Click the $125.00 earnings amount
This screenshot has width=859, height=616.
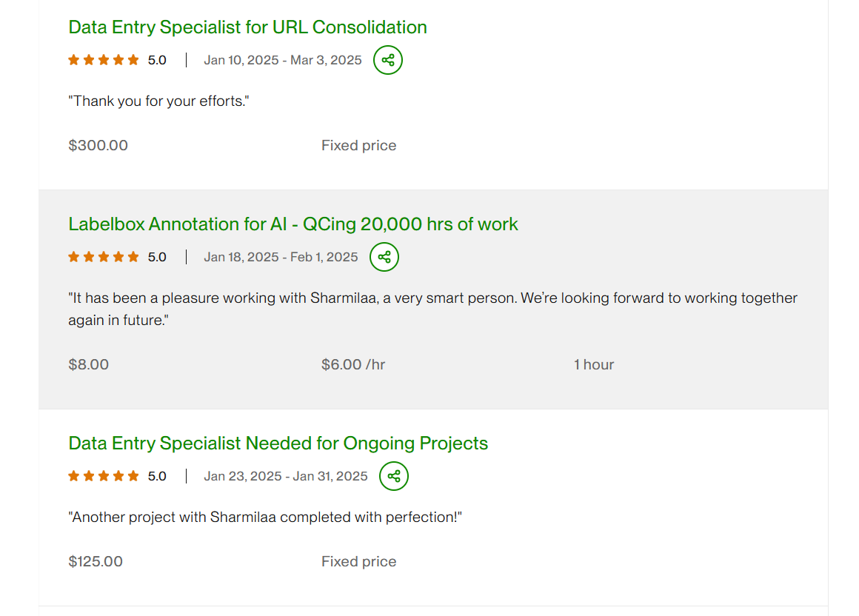point(96,561)
